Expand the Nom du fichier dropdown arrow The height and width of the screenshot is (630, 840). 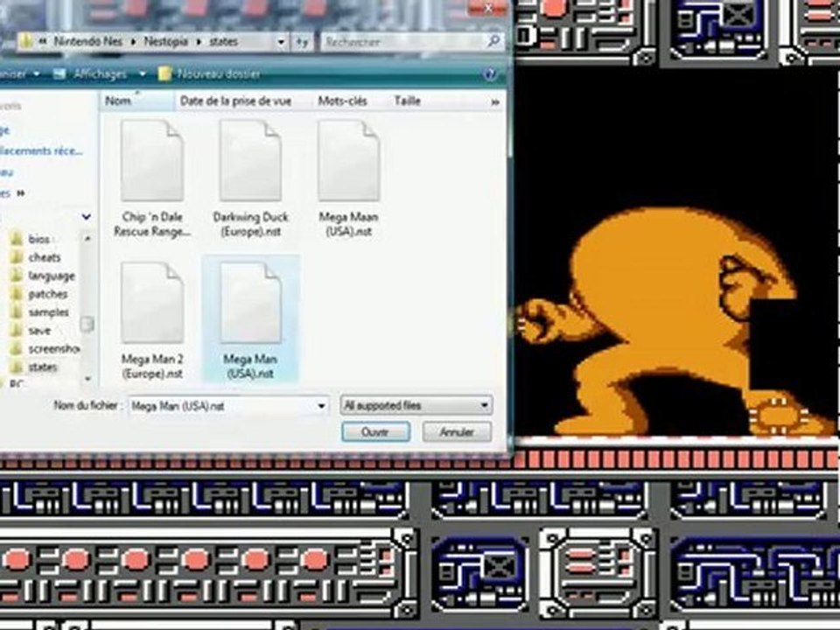click(x=321, y=406)
